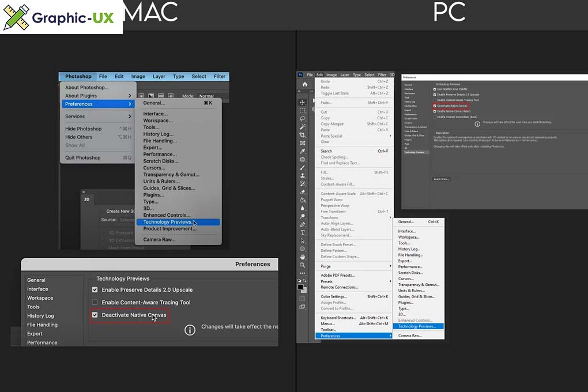This screenshot has height=392, width=588.
Task: Select the Crop tool in the PC toolbar
Action: click(303, 135)
